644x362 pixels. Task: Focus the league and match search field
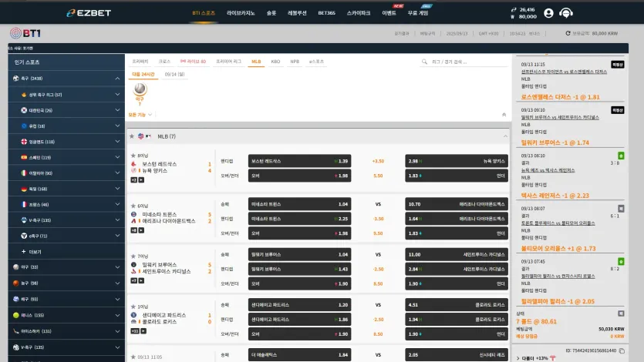464,62
